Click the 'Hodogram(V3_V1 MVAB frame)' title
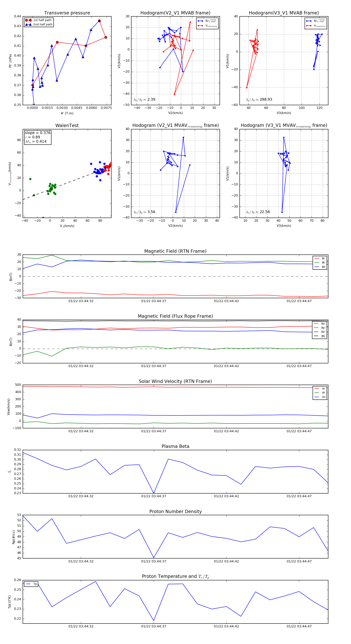This screenshot has width=351, height=644. [284, 13]
